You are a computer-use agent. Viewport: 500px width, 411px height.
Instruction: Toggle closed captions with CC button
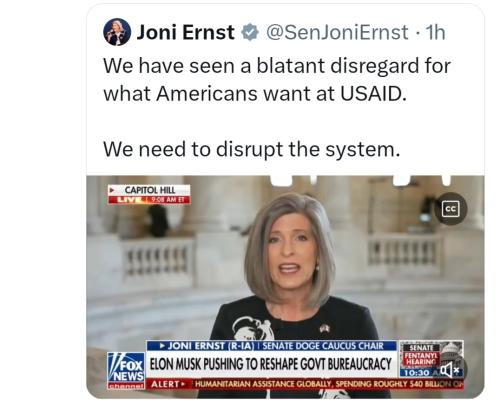point(451,209)
